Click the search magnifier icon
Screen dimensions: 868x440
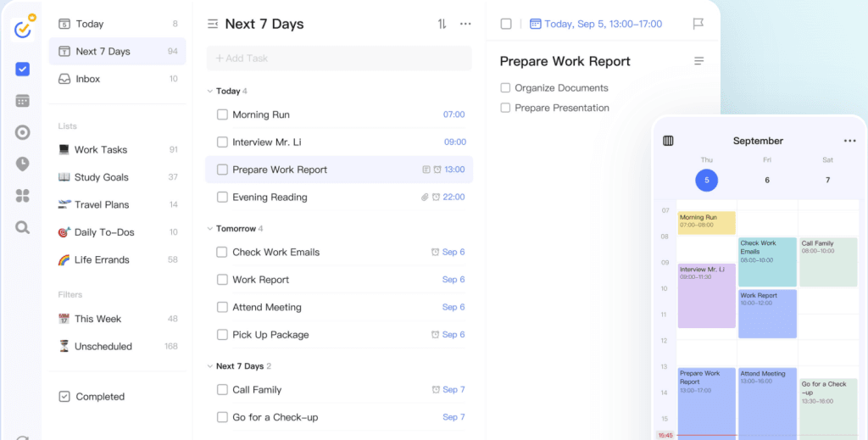pos(23,227)
